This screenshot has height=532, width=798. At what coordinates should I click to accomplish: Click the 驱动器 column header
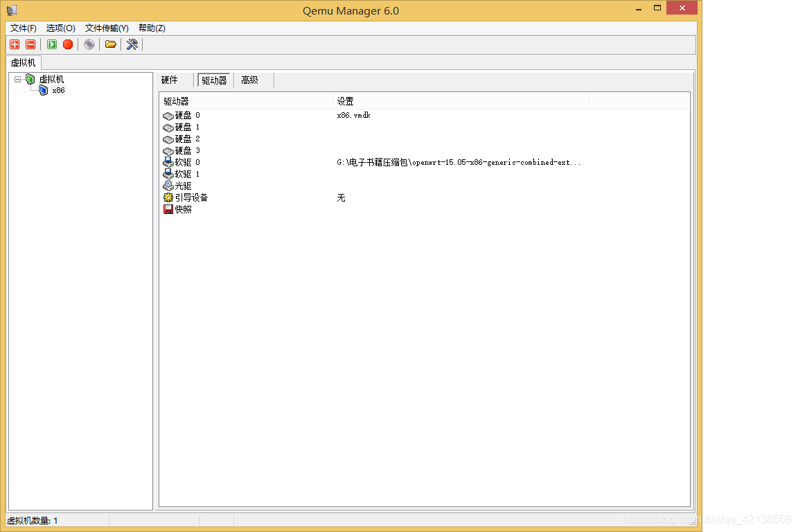tap(247, 101)
